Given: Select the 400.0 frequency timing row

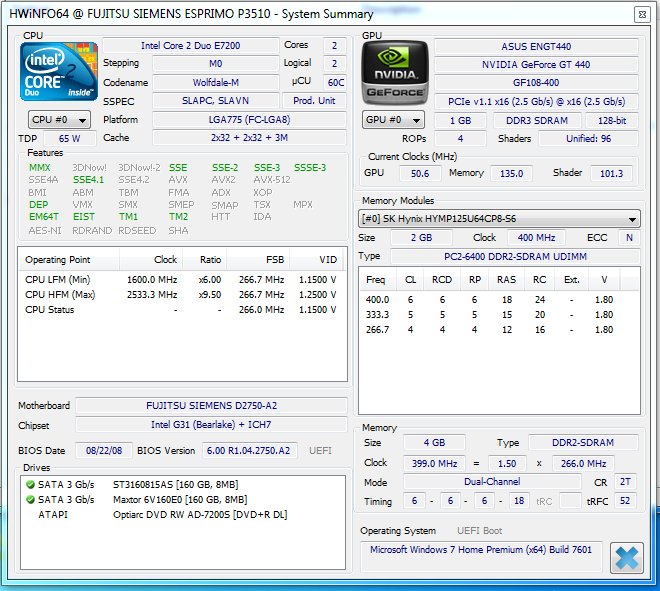Looking at the screenshot, I should 499,300.
